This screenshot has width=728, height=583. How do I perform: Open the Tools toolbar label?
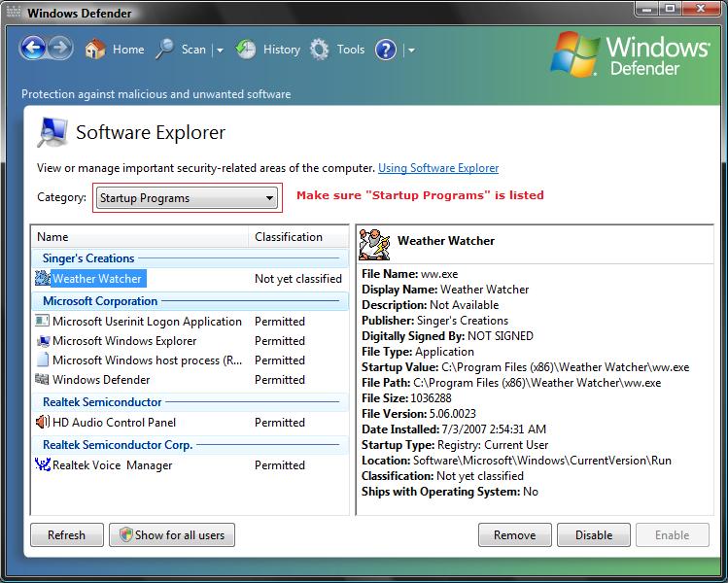pos(351,50)
